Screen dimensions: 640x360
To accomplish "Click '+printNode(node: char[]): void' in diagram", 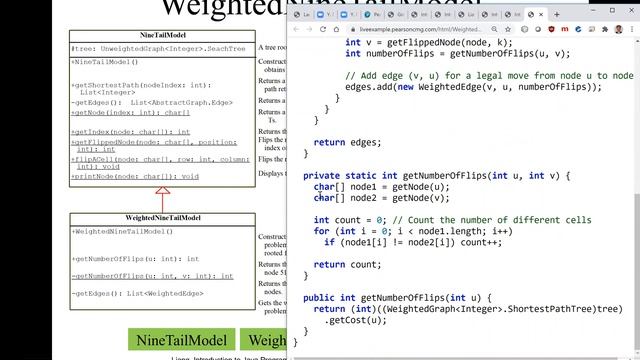I will pyautogui.click(x=135, y=177).
